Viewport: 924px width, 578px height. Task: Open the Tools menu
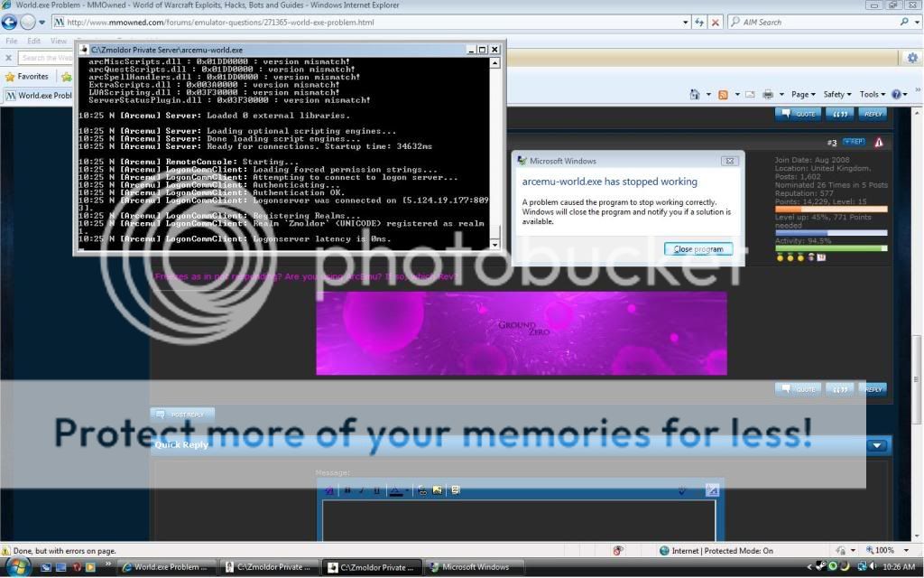(873, 94)
